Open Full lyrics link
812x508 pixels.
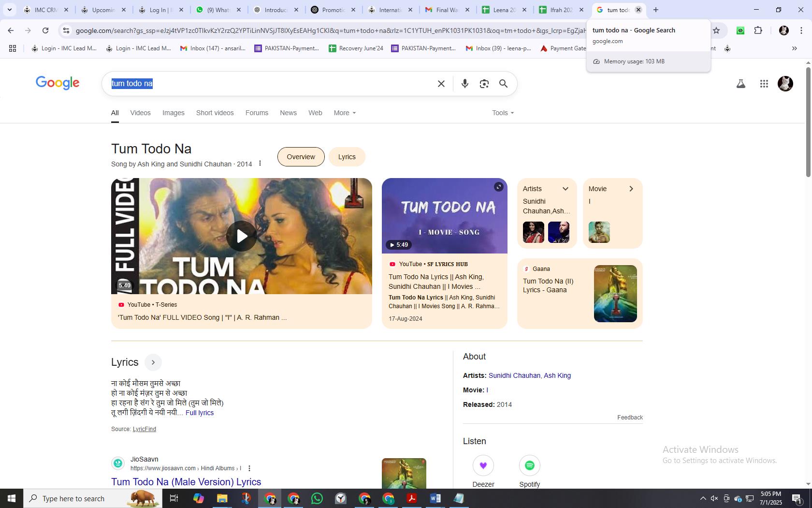(x=199, y=413)
